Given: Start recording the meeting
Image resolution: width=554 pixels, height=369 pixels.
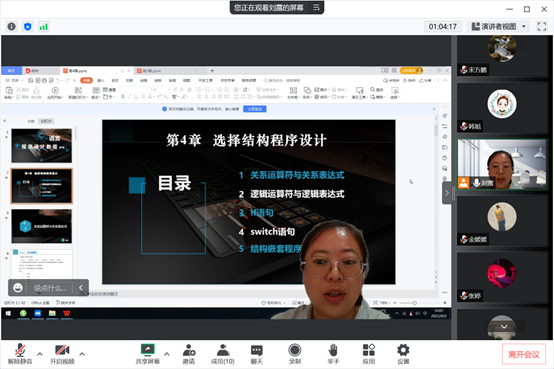Looking at the screenshot, I should tap(295, 354).
